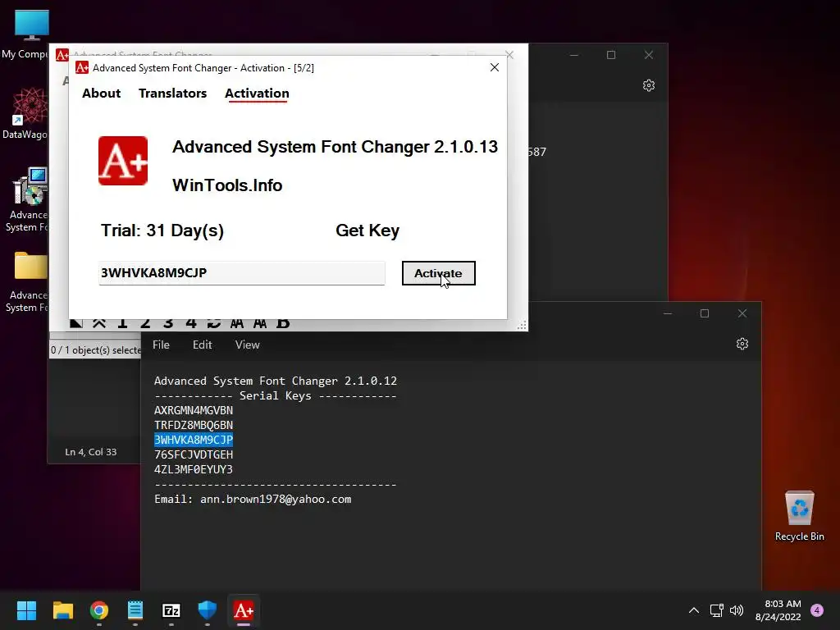This screenshot has width=840, height=630.
Task: Click serial key AXRGMN4MGVBN in Notepad
Action: pyautogui.click(x=194, y=410)
